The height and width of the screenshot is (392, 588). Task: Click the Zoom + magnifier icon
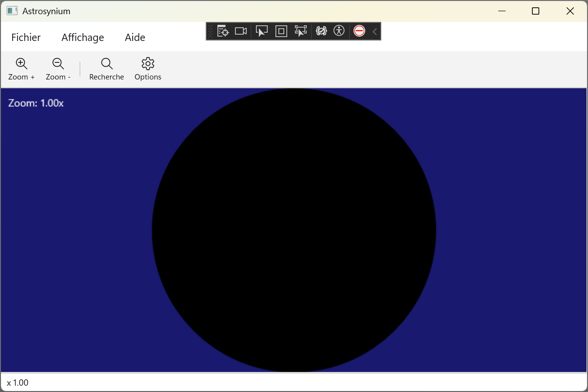coord(21,64)
